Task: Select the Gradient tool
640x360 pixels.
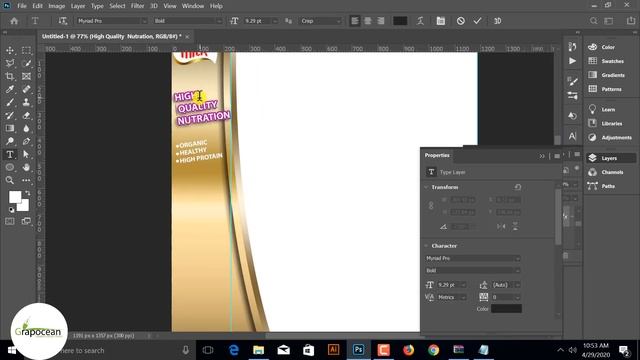Action: tap(10, 129)
